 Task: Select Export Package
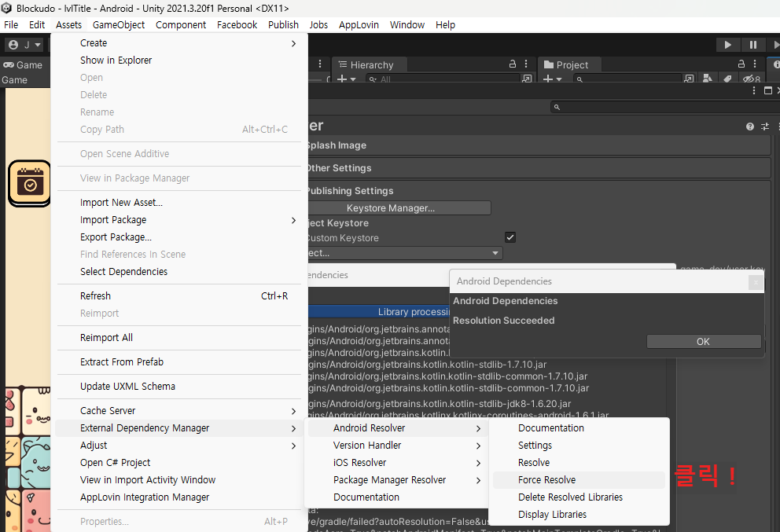(x=179, y=237)
